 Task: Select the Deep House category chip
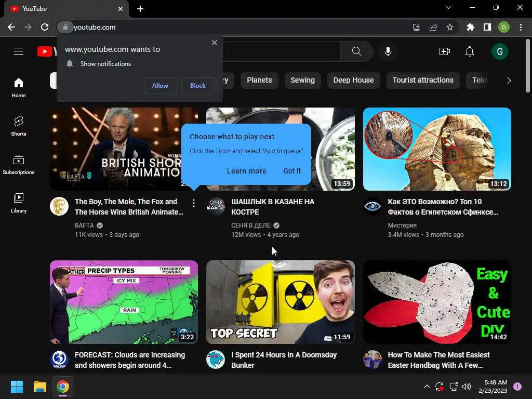pos(353,81)
